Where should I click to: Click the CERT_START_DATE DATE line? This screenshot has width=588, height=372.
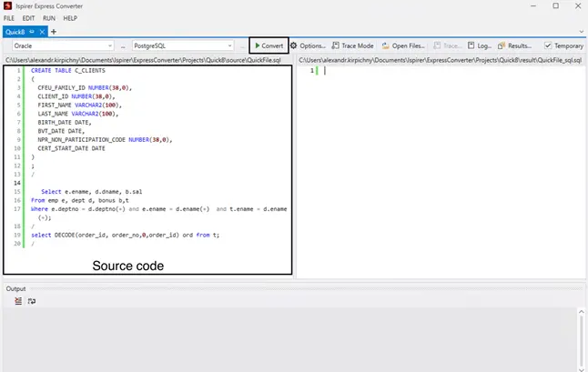point(71,148)
